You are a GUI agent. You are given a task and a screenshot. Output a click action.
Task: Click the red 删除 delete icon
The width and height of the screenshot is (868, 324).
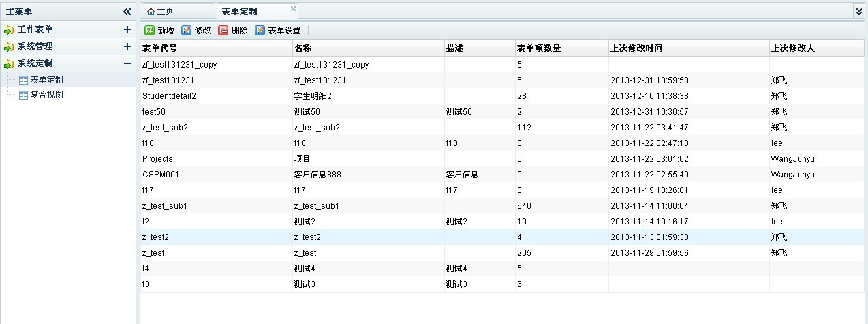(x=223, y=30)
